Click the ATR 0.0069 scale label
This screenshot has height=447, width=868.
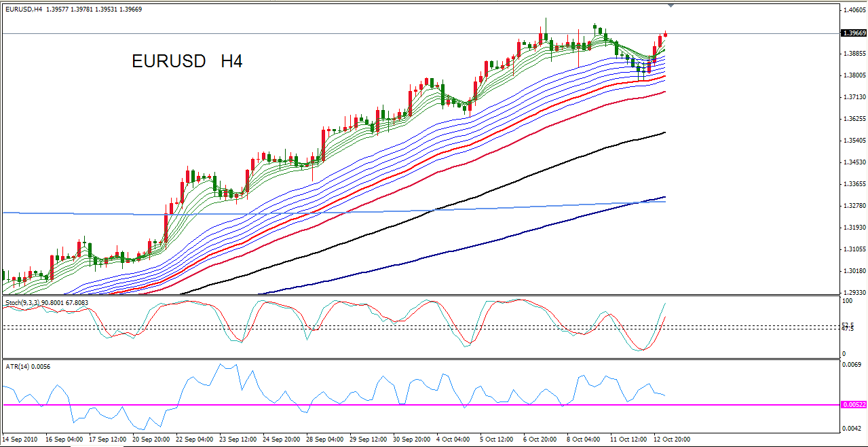point(851,365)
